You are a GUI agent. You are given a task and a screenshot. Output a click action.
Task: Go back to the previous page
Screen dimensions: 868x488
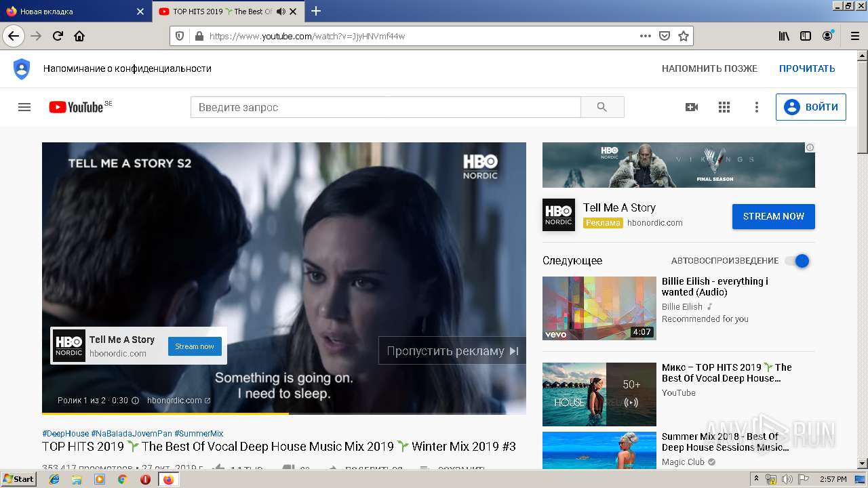[14, 36]
